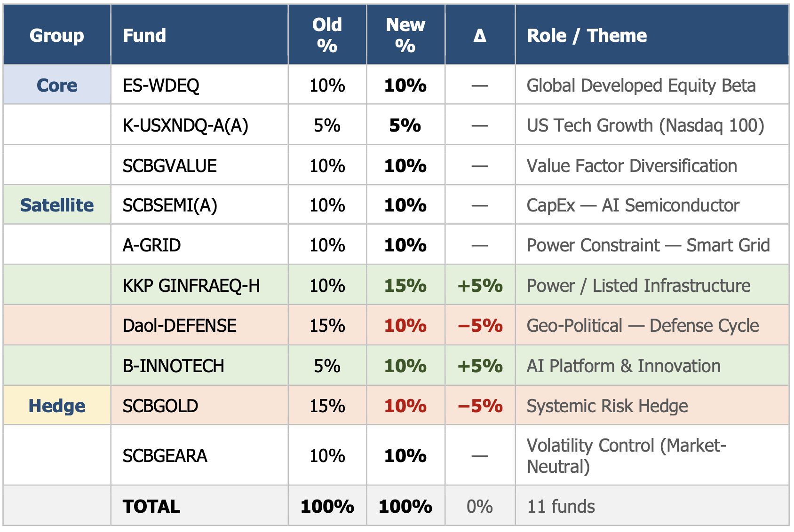Click SCBGOLD old 15% value
The width and height of the screenshot is (794, 532).
(x=327, y=406)
